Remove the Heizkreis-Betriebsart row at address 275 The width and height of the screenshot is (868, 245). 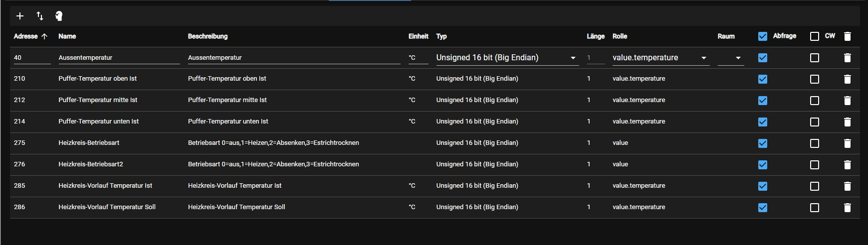(x=847, y=143)
